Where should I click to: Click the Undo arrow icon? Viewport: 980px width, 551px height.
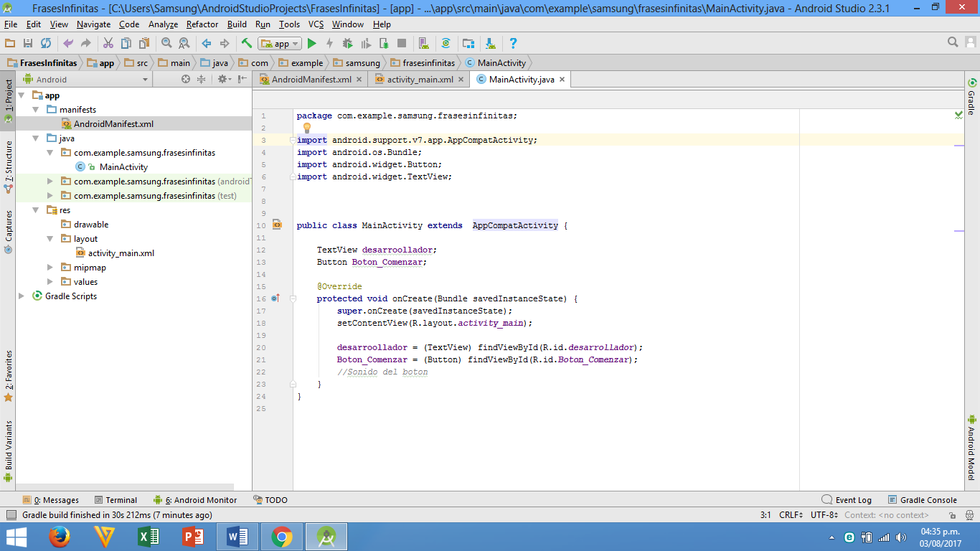[x=68, y=44]
